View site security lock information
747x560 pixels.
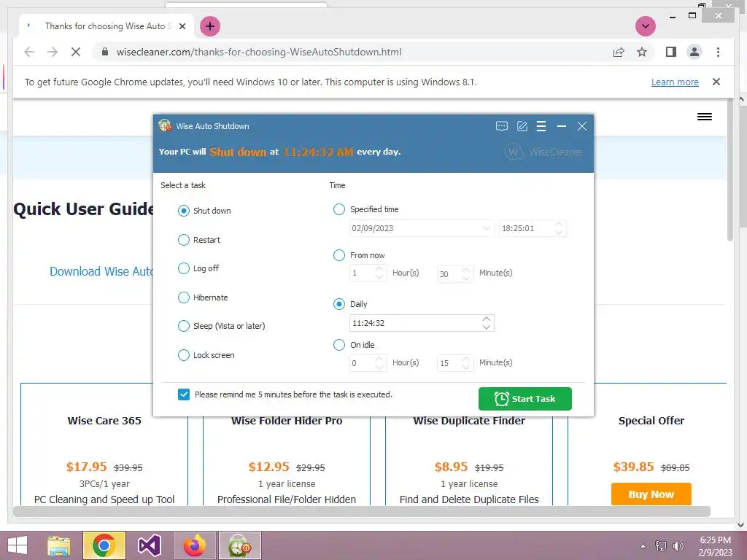pyautogui.click(x=105, y=52)
